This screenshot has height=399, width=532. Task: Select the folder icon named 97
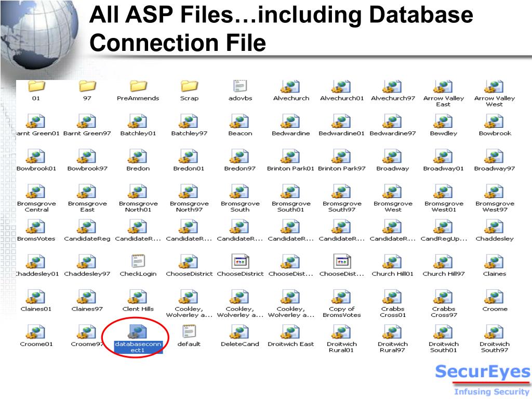[x=87, y=86]
